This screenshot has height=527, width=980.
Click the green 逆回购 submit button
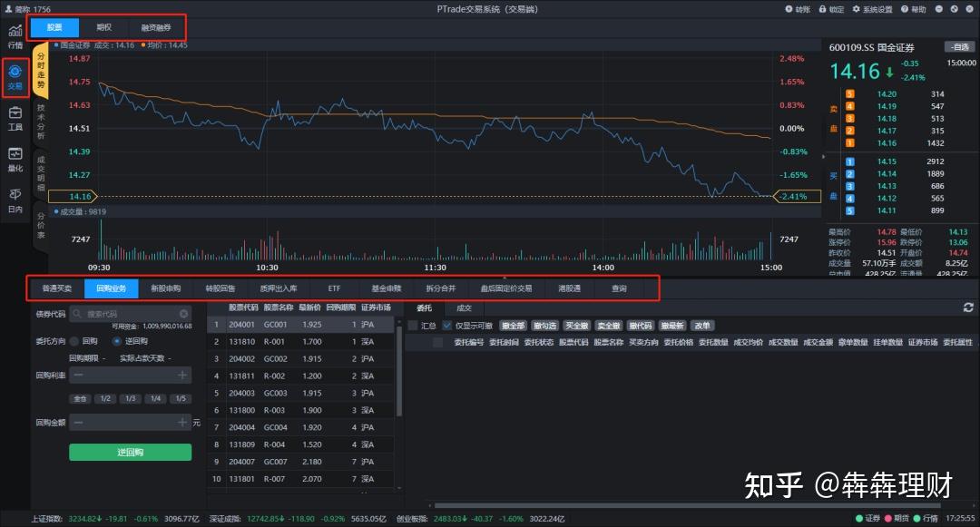click(130, 451)
